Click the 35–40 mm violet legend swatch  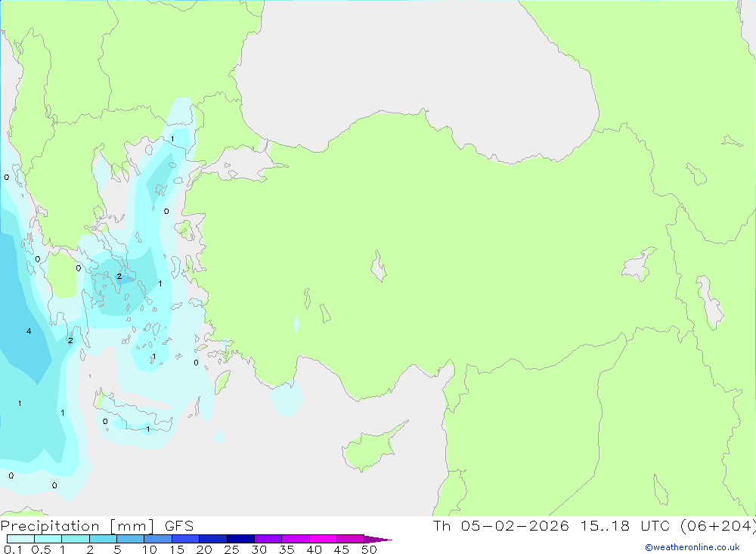295,539
